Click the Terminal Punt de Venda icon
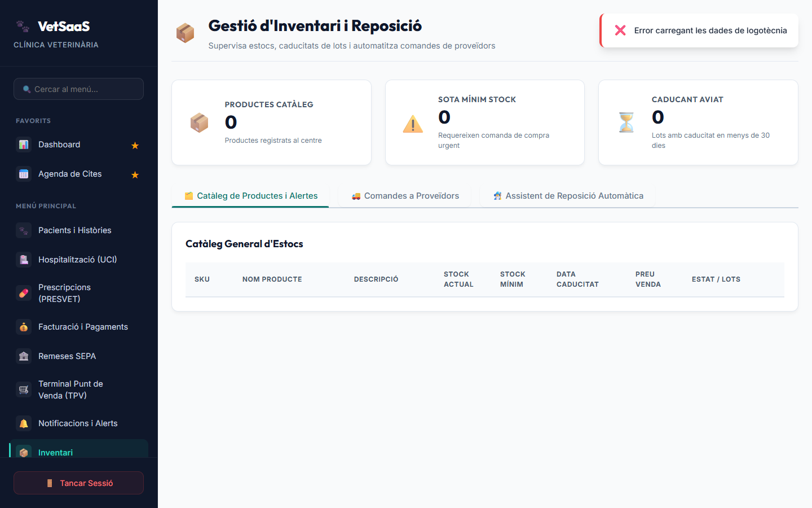Screen dimensions: 812x508 point(24,390)
